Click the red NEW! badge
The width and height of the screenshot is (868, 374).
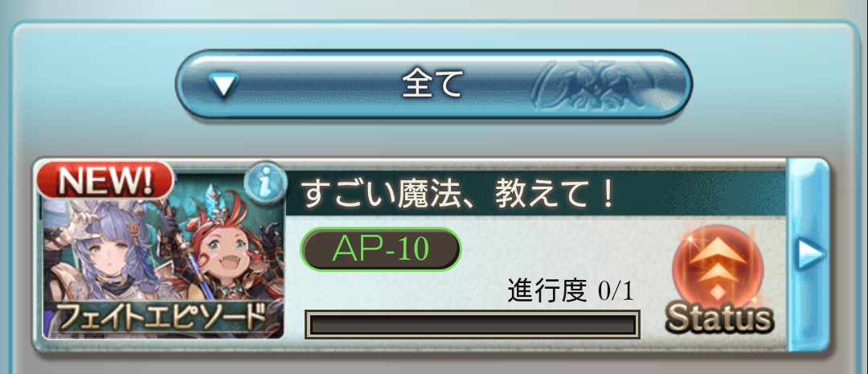pos(105,181)
